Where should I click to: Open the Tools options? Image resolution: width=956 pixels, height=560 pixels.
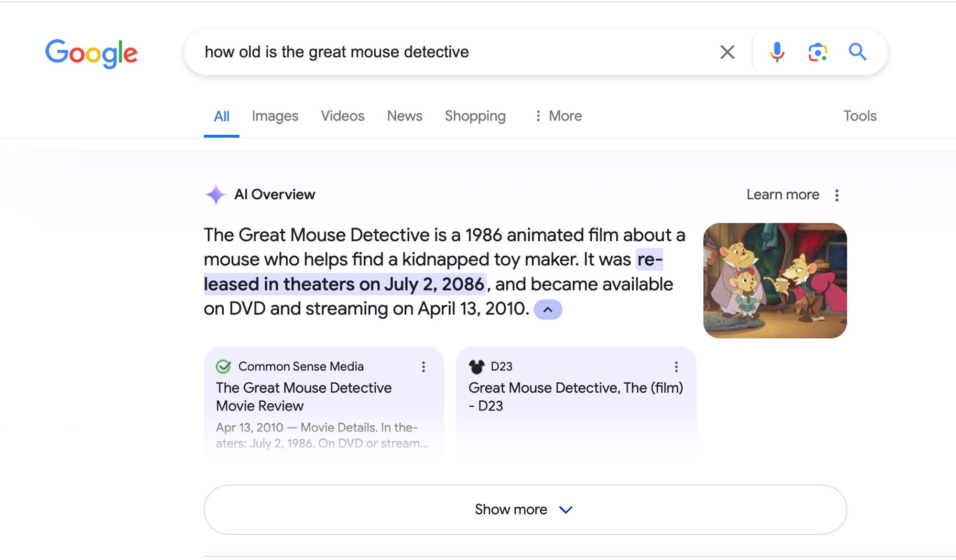click(859, 116)
